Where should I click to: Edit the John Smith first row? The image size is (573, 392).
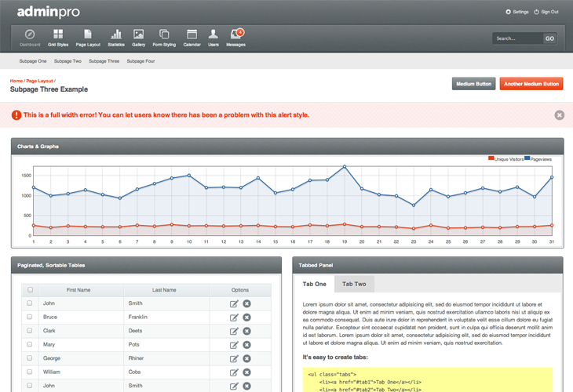click(x=234, y=303)
